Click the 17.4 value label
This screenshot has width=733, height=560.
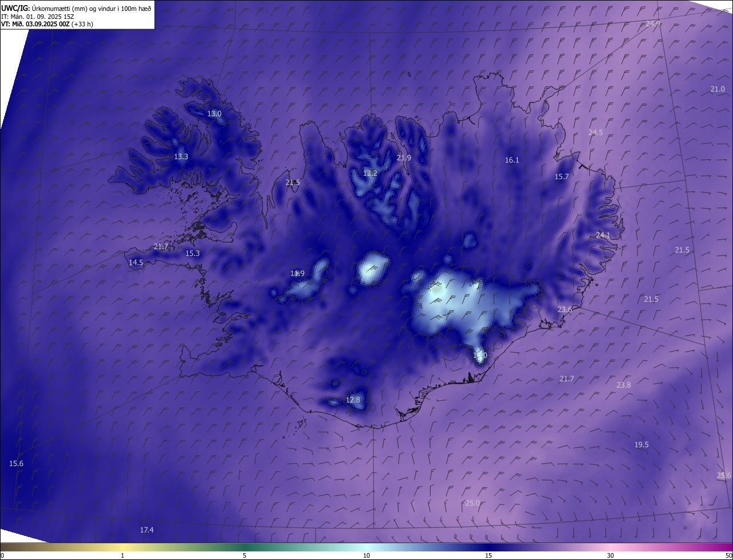147,530
